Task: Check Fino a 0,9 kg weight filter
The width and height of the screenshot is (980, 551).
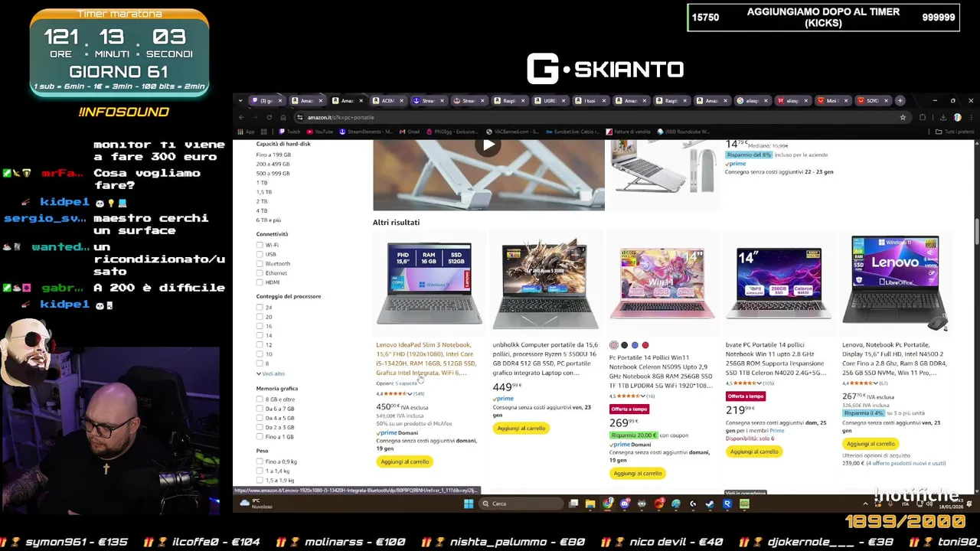Action: pyautogui.click(x=260, y=461)
